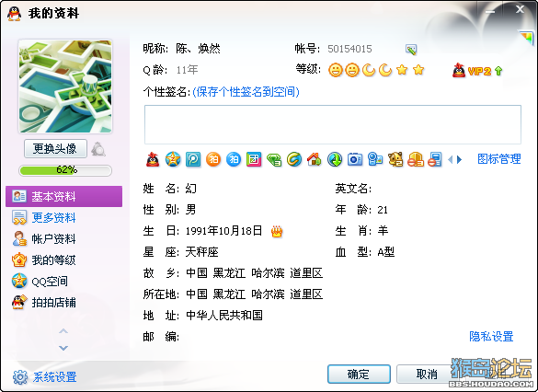Click the 更换头像 button
The width and height of the screenshot is (538, 392).
55,149
